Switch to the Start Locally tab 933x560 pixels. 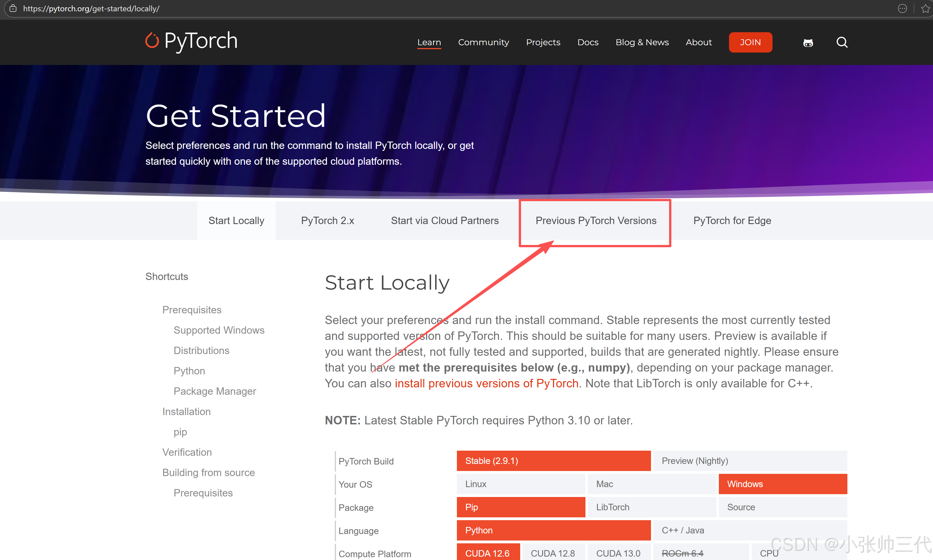click(x=236, y=220)
